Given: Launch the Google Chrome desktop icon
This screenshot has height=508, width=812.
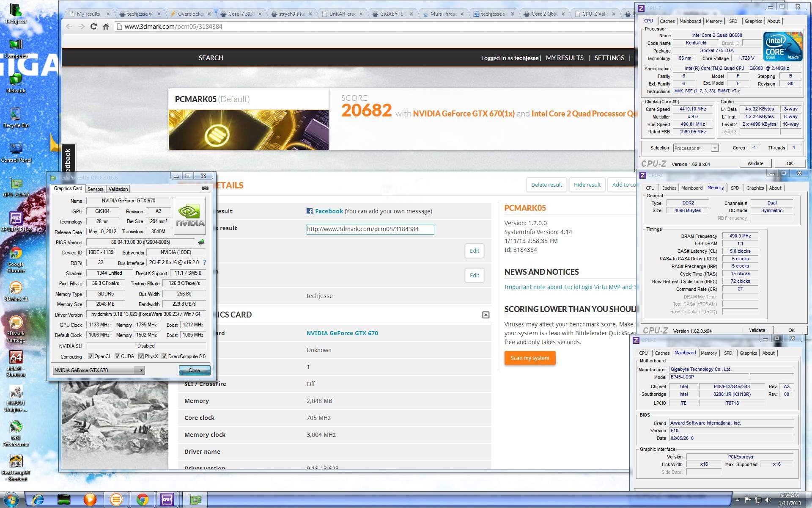Looking at the screenshot, I should point(16,259).
